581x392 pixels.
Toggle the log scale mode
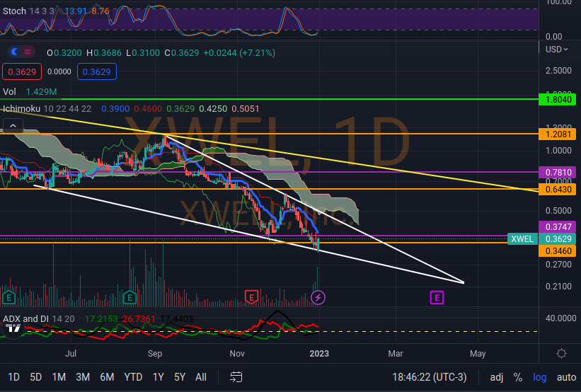539,377
